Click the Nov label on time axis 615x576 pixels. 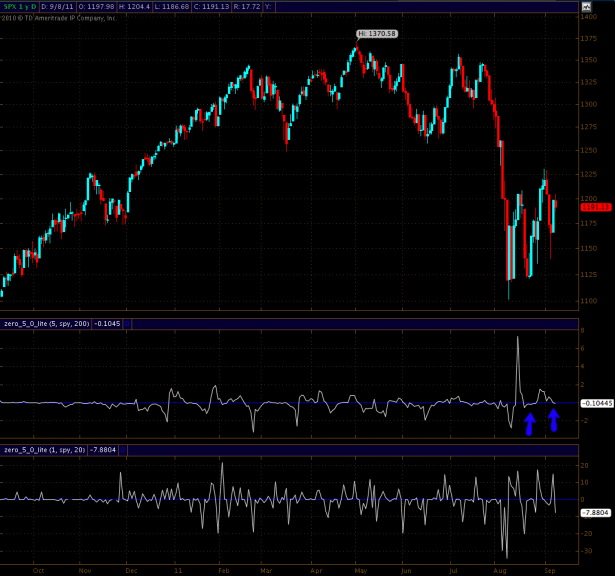[85, 571]
